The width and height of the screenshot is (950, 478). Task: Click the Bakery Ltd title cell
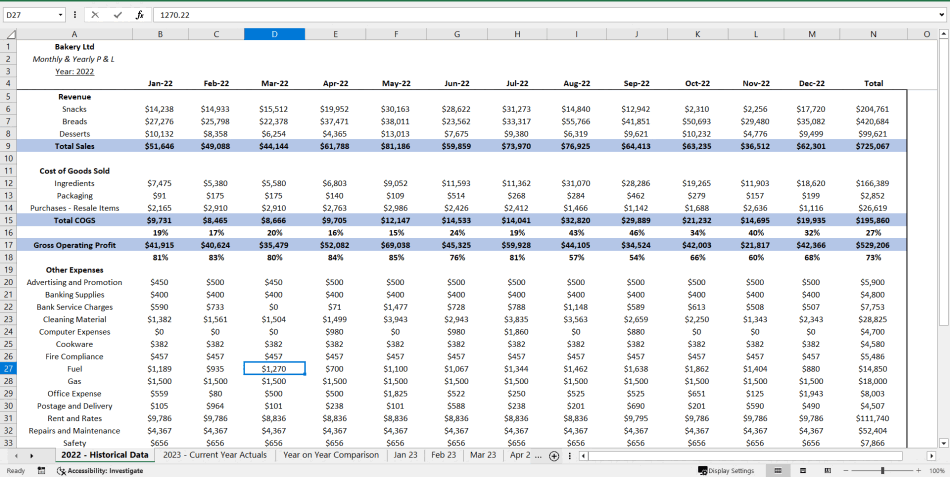click(x=75, y=47)
